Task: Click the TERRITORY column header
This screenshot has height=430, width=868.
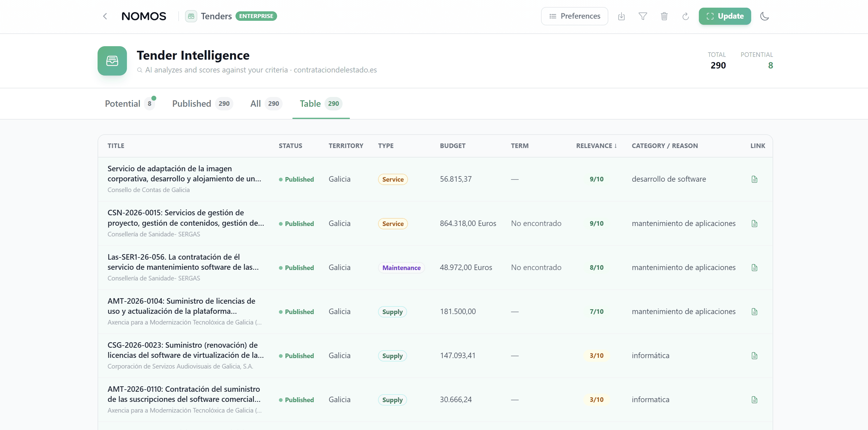Action: [x=346, y=146]
